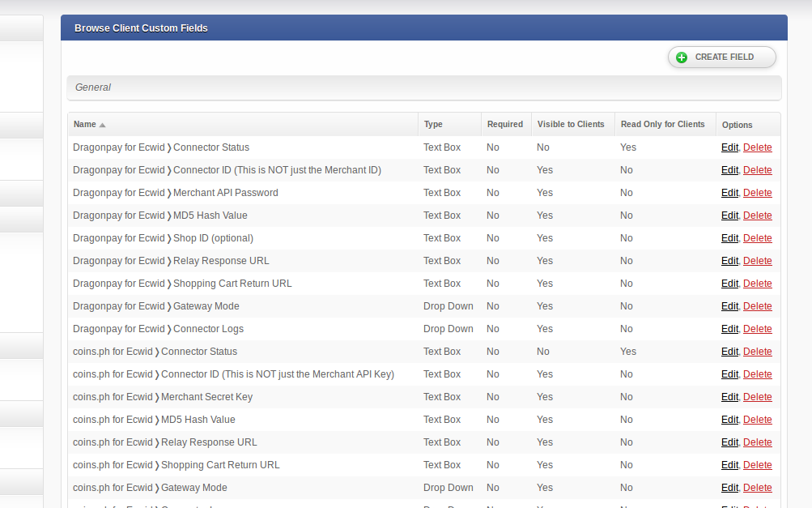Image resolution: width=812 pixels, height=508 pixels.
Task: Delete Dragonpay Shop ID (optional) field
Action: 757,238
